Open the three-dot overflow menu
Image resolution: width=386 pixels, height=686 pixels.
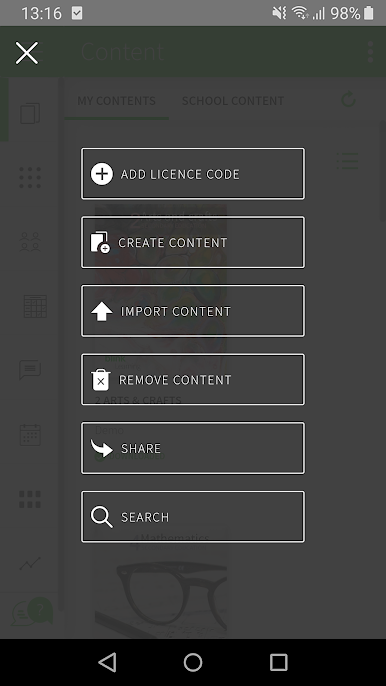[371, 52]
